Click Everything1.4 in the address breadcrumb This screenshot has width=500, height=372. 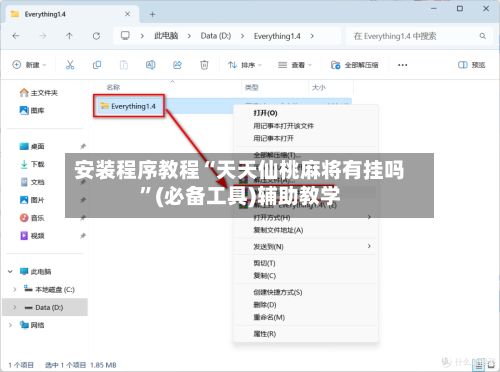277,36
